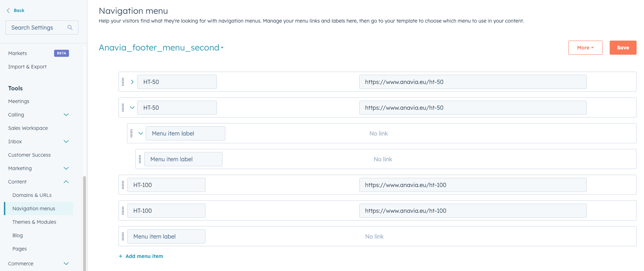644x271 pixels.
Task: Click No link on the Menu item label with chevron
Action: pyautogui.click(x=379, y=133)
